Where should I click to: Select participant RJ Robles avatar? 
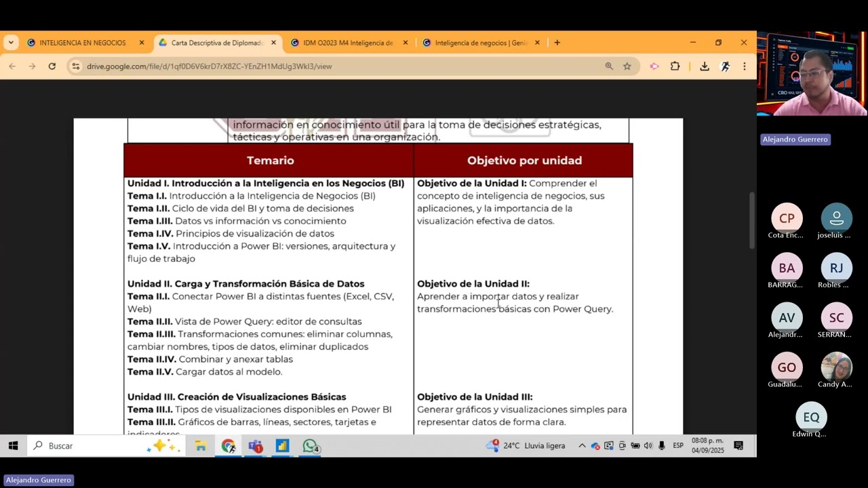(x=836, y=268)
